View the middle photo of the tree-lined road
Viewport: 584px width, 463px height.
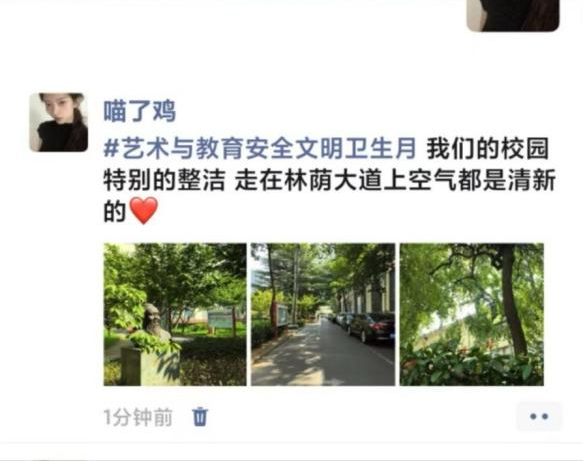(323, 314)
